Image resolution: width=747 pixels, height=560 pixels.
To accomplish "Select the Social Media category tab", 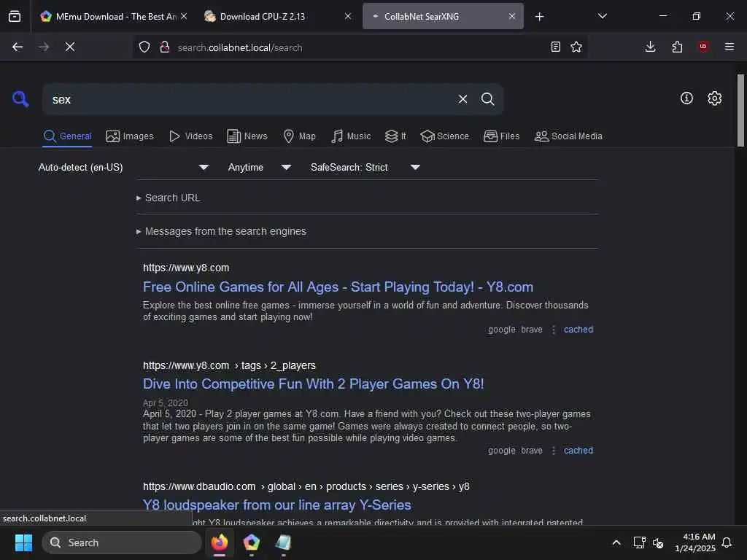I will pyautogui.click(x=568, y=136).
